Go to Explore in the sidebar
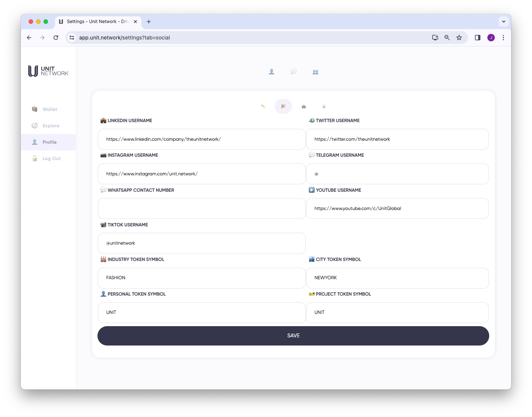Viewport: 532px width, 417px height. (x=51, y=126)
